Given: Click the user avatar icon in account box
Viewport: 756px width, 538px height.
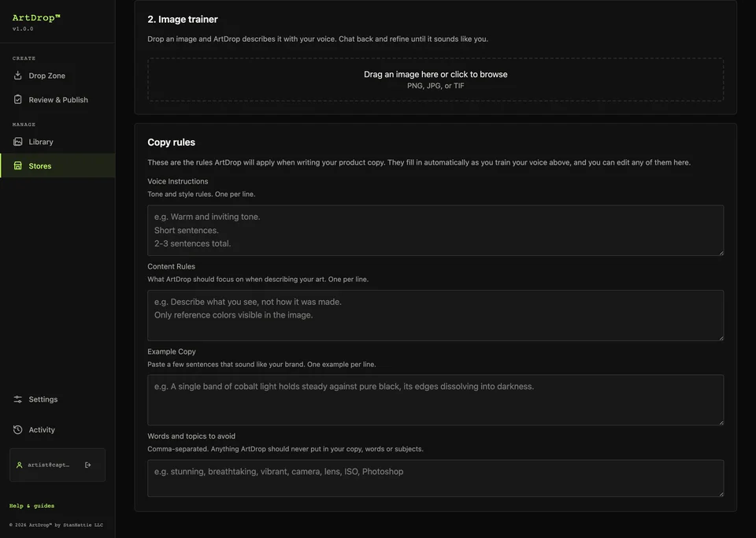Looking at the screenshot, I should click(19, 465).
